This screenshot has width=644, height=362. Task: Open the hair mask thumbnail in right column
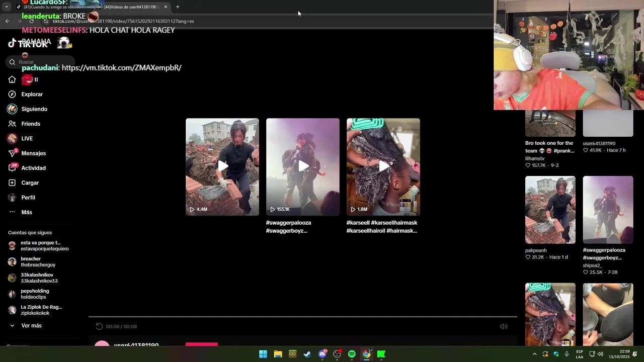point(550,314)
